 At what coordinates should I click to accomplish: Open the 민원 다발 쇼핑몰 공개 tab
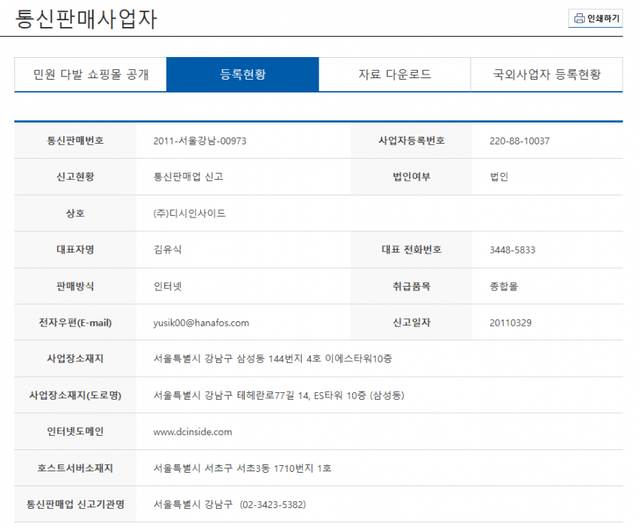[90, 75]
